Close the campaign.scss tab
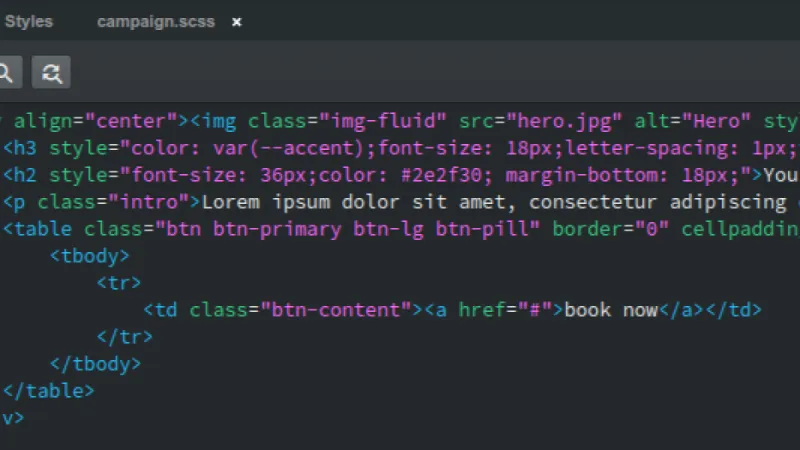Screen dimensions: 800x450 click(x=236, y=22)
